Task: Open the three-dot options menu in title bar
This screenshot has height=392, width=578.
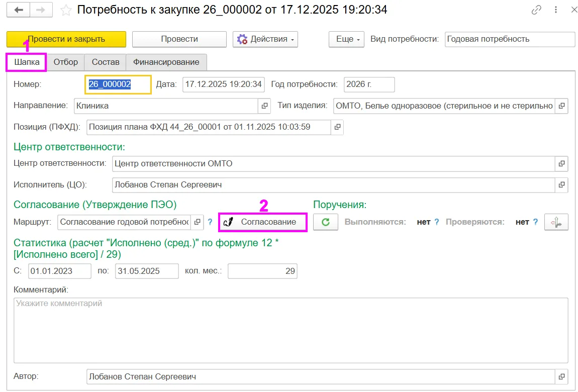Action: (556, 10)
